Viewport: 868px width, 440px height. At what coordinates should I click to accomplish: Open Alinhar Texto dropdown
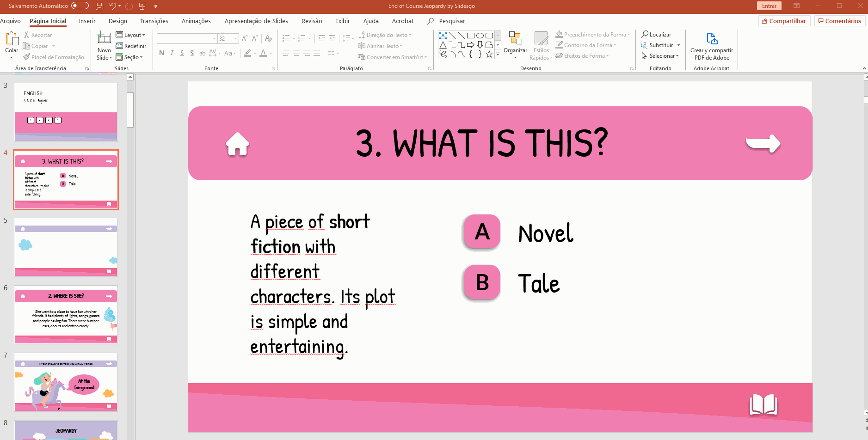click(380, 46)
